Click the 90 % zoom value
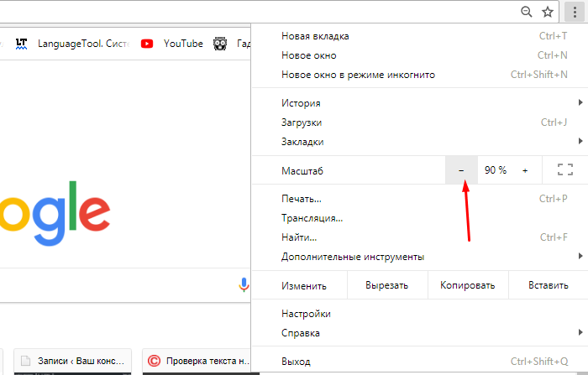 click(x=496, y=170)
